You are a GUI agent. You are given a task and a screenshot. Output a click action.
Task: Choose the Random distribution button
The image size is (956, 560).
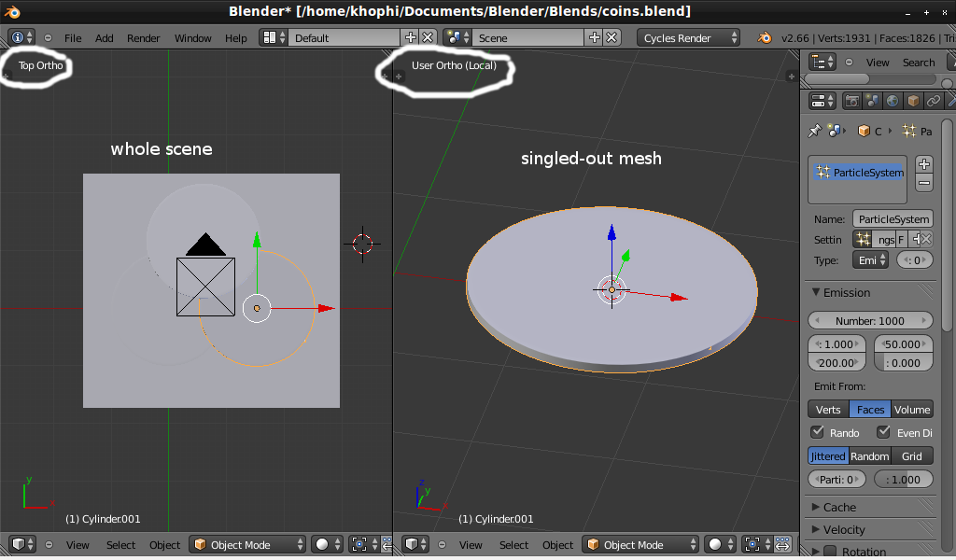869,455
